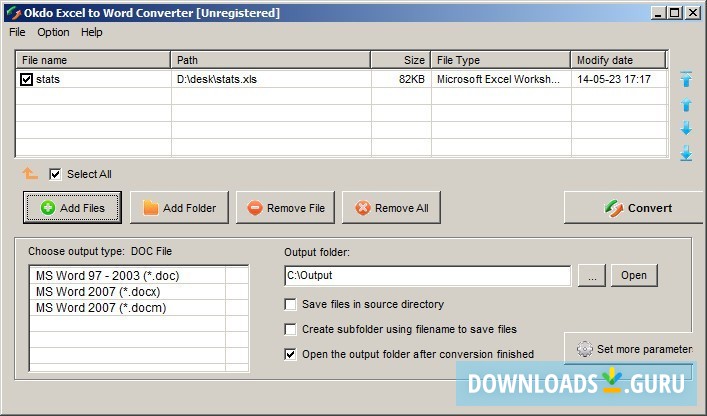Maximize the Okdo converter window
Image resolution: width=707 pixels, height=416 pixels.
click(675, 13)
